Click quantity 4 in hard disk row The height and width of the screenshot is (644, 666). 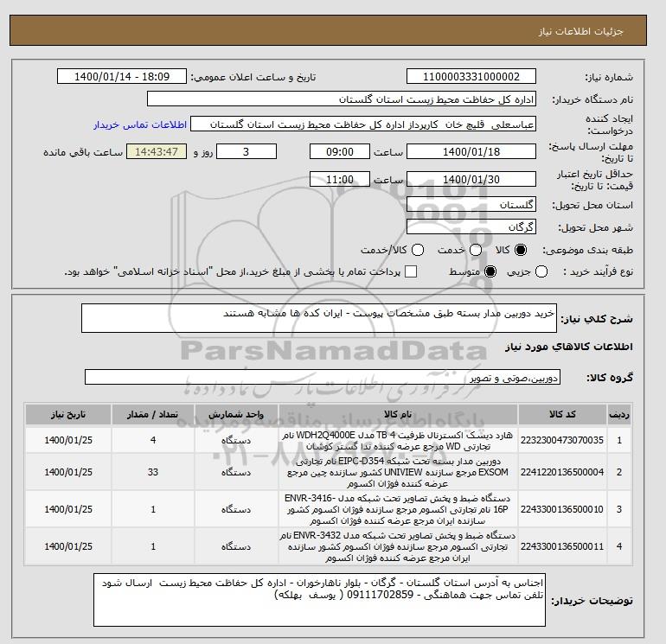pos(153,440)
